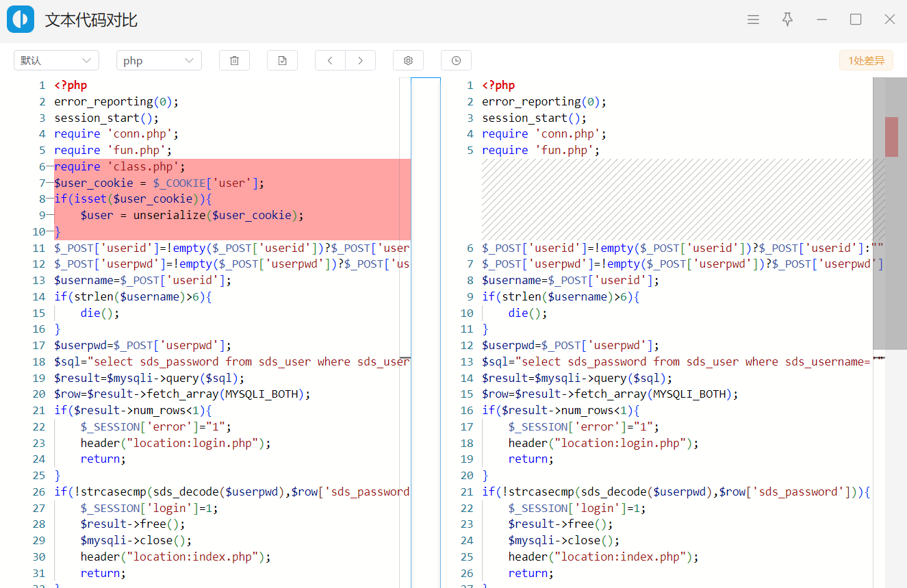
Task: Click the hatched empty diff block in right pane
Action: click(x=678, y=199)
